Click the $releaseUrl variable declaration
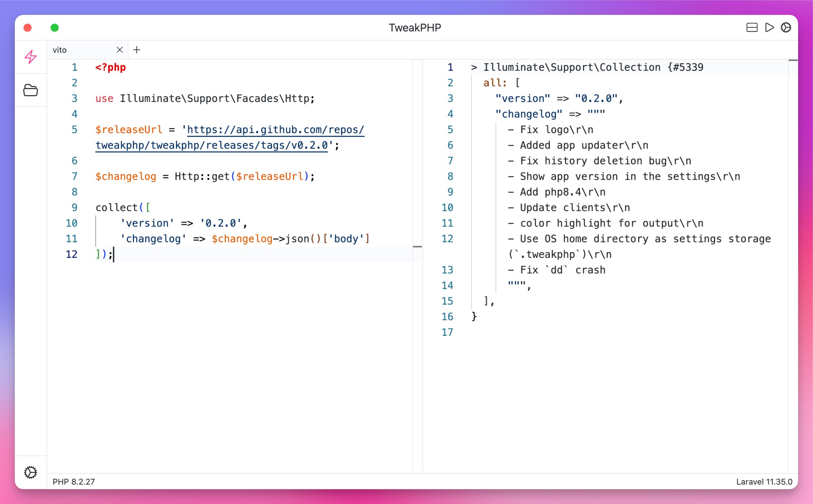The image size is (813, 504). [x=129, y=129]
